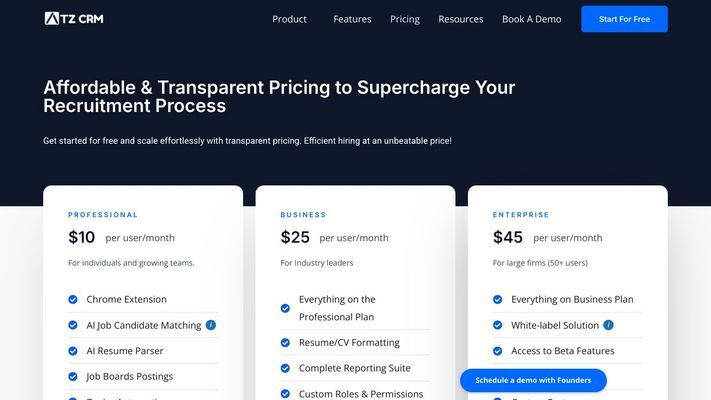Click checkmark next to Complete Reporting Suite

pos(285,368)
